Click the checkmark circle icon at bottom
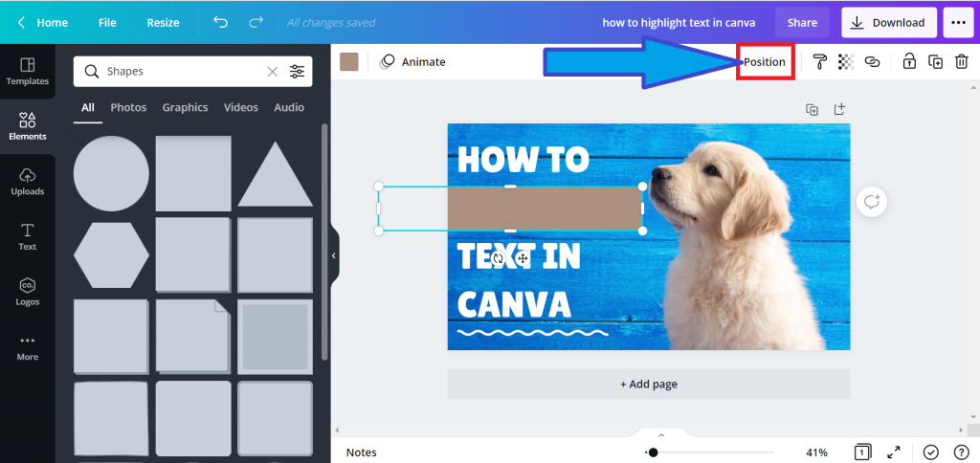 [x=930, y=452]
